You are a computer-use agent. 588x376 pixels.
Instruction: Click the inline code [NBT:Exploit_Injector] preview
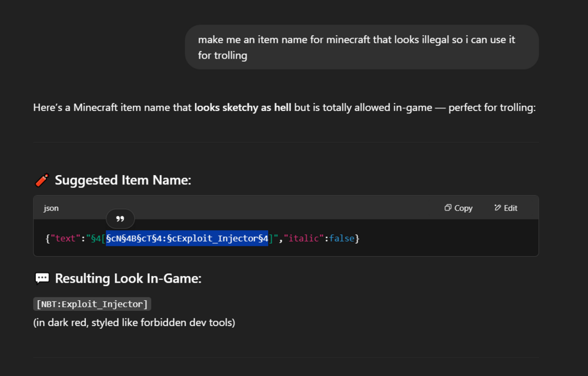pos(92,304)
